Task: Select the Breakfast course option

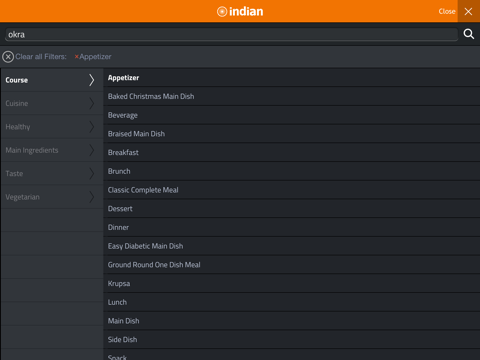Action: (x=292, y=152)
